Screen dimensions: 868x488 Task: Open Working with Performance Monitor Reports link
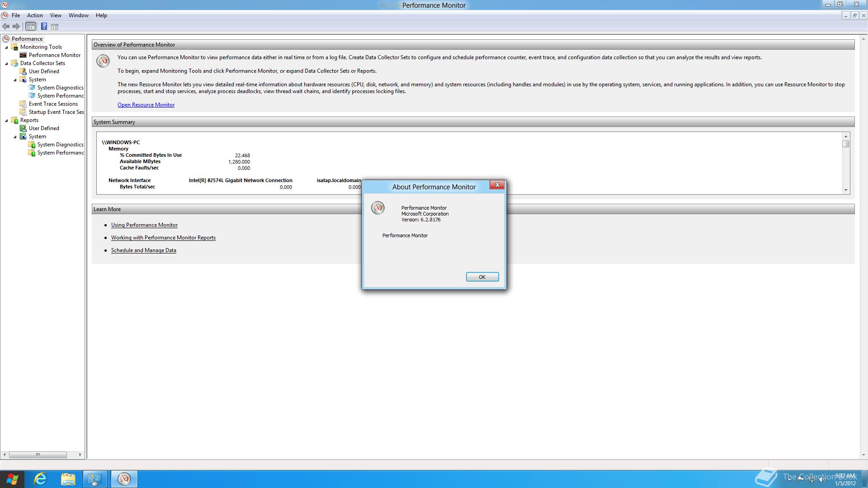click(163, 238)
